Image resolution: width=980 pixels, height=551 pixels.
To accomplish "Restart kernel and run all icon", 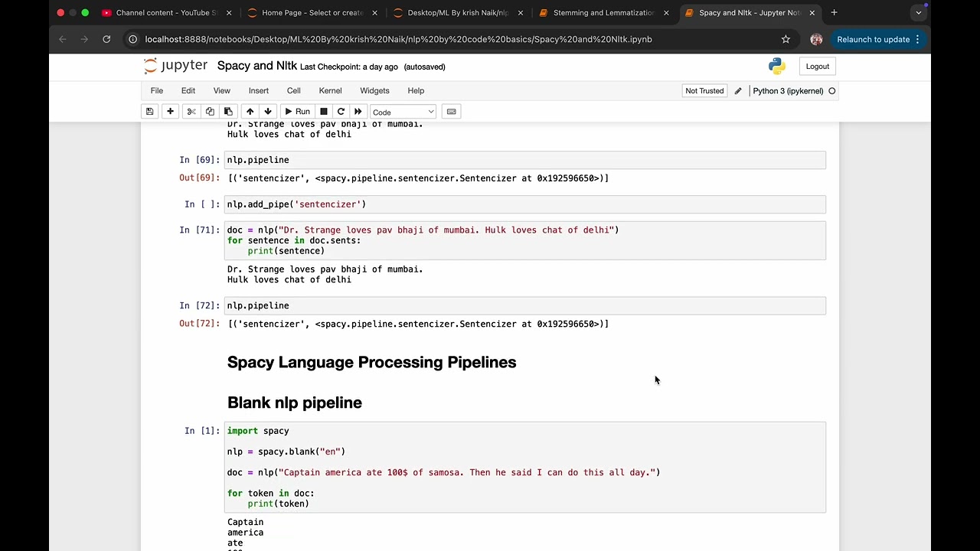I will click(x=358, y=112).
